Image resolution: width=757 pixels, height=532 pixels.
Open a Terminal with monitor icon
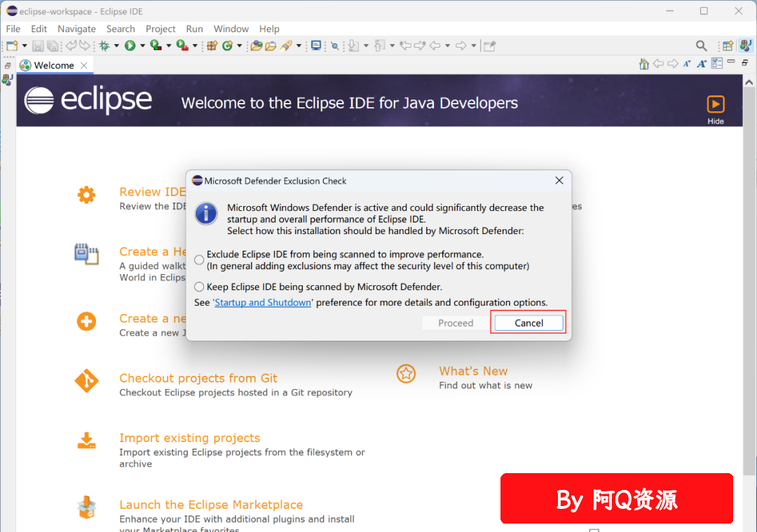316,46
